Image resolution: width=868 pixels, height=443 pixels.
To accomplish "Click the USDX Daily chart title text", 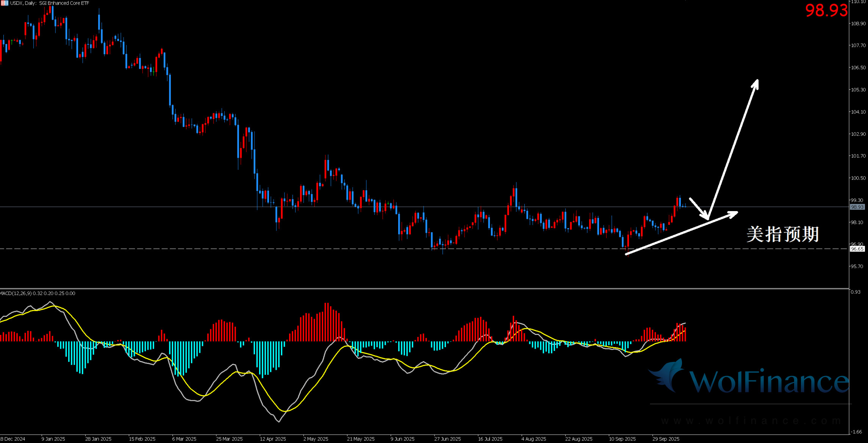I will point(50,3).
